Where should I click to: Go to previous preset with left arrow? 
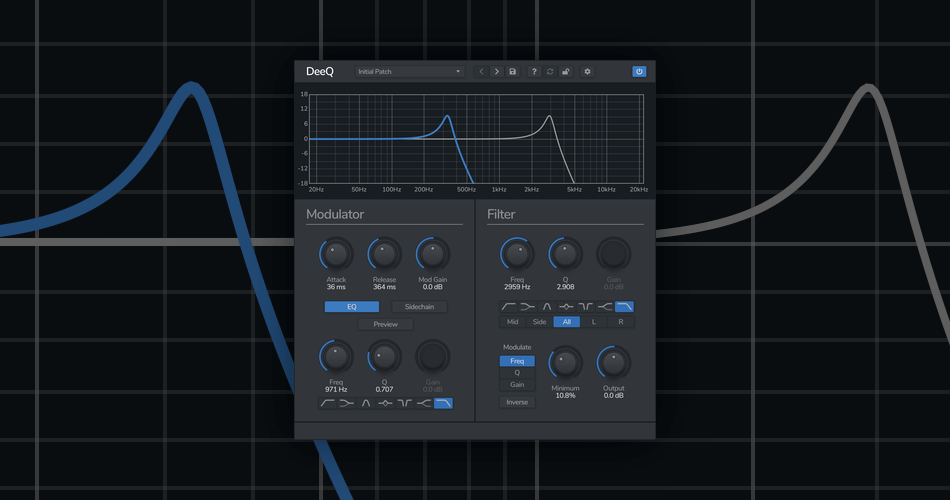point(482,72)
